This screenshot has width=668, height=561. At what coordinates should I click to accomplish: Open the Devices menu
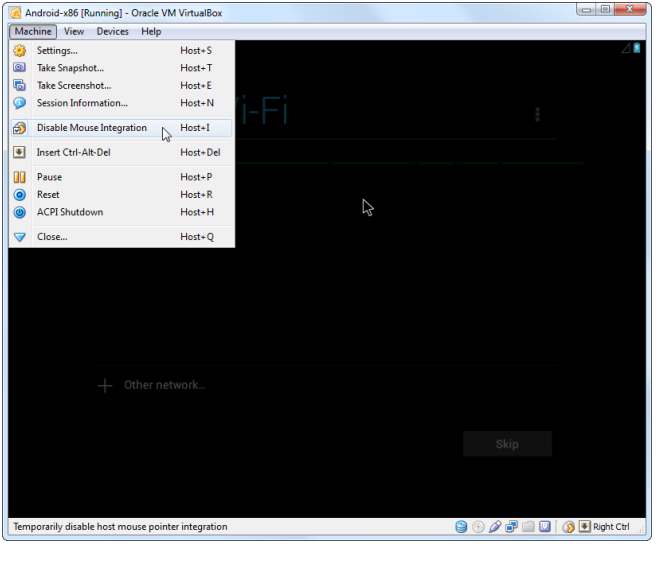coord(112,32)
